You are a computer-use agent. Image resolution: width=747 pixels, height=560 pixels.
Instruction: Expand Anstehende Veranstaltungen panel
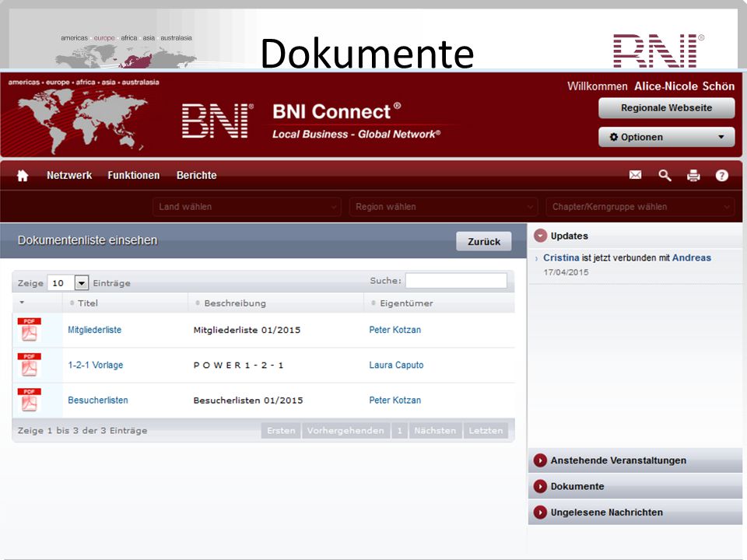(635, 460)
